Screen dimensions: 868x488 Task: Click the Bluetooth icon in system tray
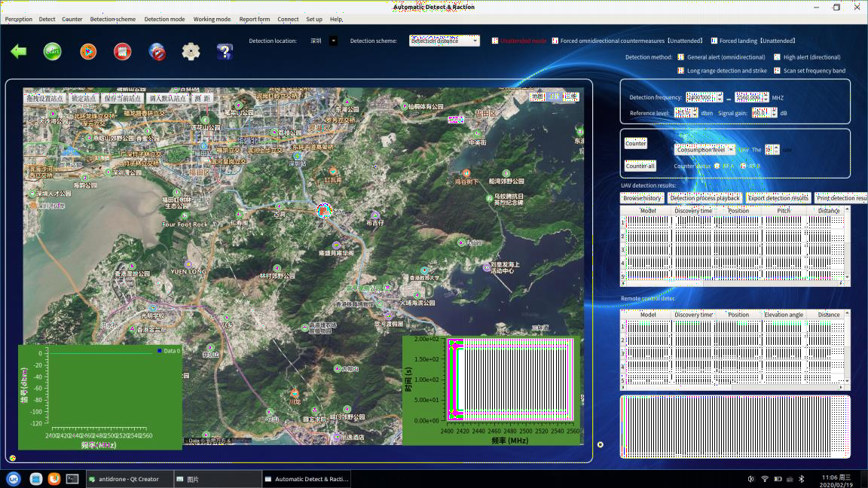coord(802,479)
